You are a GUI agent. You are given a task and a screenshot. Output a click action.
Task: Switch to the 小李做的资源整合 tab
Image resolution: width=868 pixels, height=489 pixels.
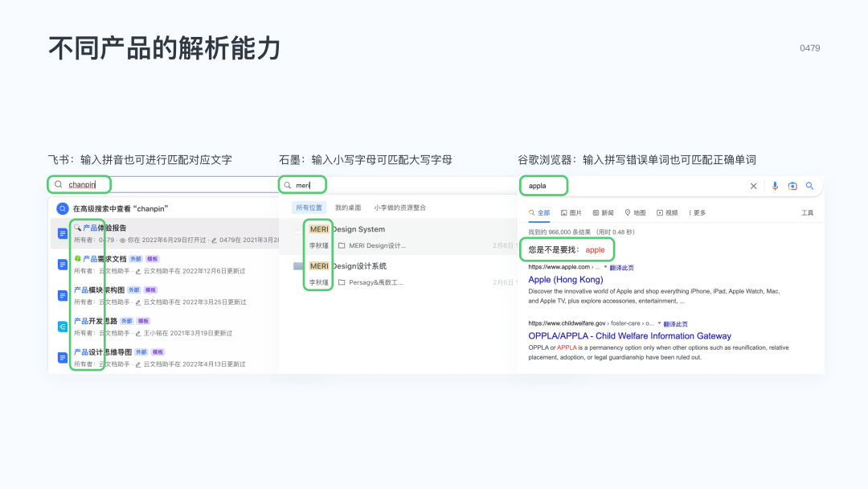click(x=399, y=208)
